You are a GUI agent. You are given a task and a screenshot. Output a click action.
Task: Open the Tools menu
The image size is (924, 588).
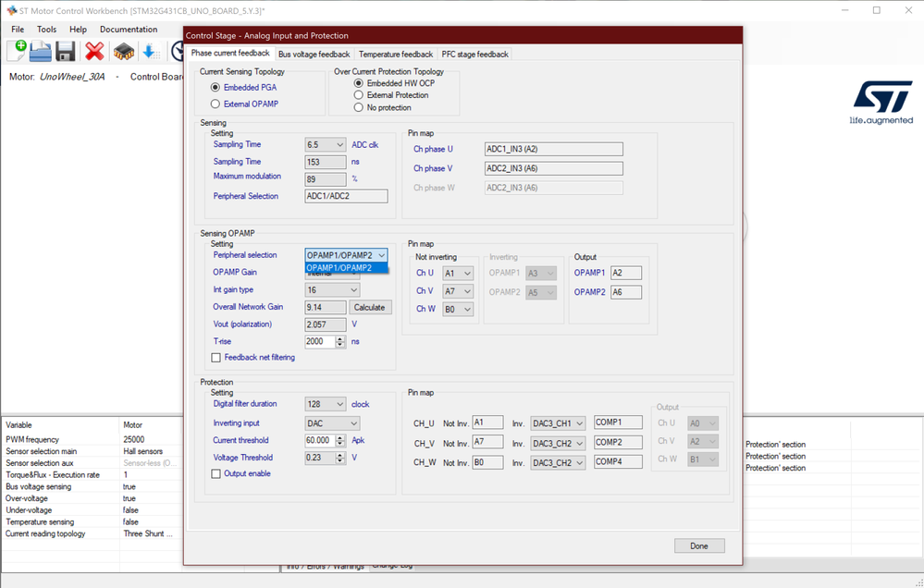(46, 29)
